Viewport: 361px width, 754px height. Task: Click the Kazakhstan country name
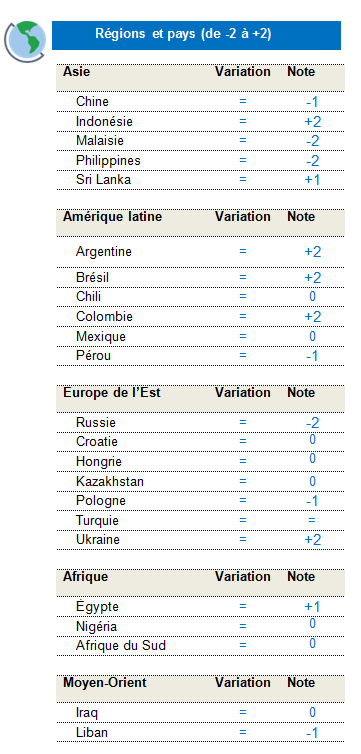coord(110,481)
